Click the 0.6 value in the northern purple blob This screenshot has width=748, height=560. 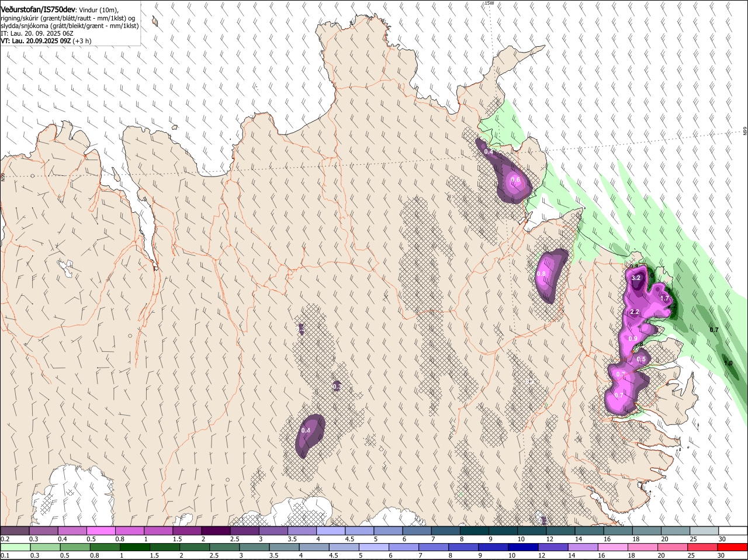pyautogui.click(x=515, y=179)
